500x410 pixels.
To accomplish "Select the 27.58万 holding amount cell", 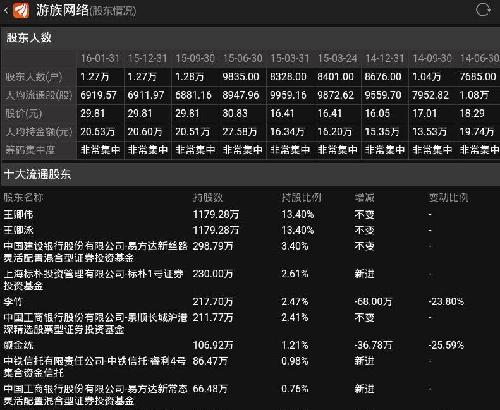I will [x=239, y=132].
